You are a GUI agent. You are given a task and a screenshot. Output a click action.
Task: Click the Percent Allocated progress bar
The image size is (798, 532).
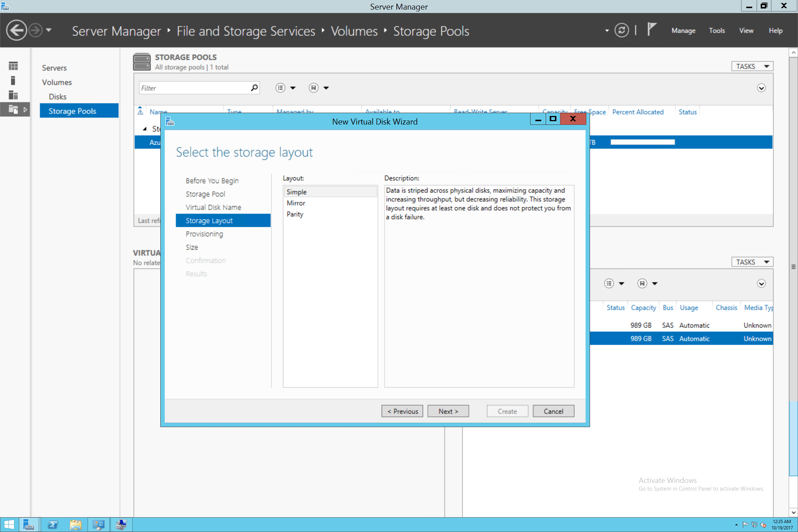point(642,142)
